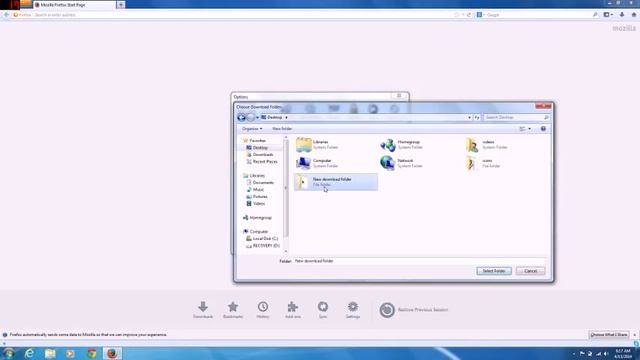Click the Restore Previous Session icon
This screenshot has width=640, height=360.
(x=387, y=310)
